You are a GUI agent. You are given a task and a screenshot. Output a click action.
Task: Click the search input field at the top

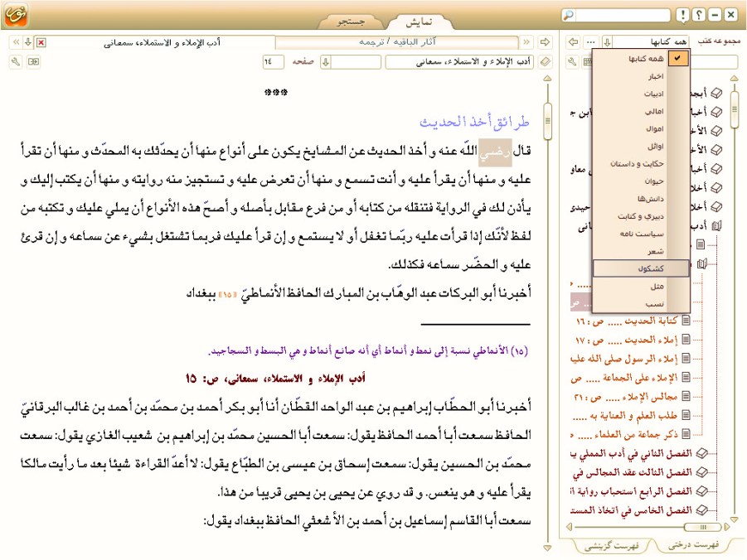click(622, 15)
